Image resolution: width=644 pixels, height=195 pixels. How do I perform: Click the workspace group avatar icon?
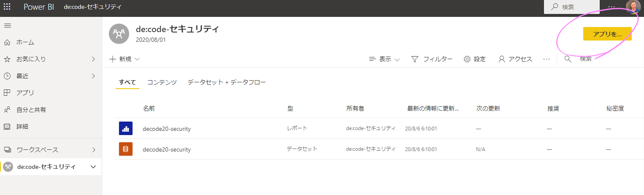[119, 34]
